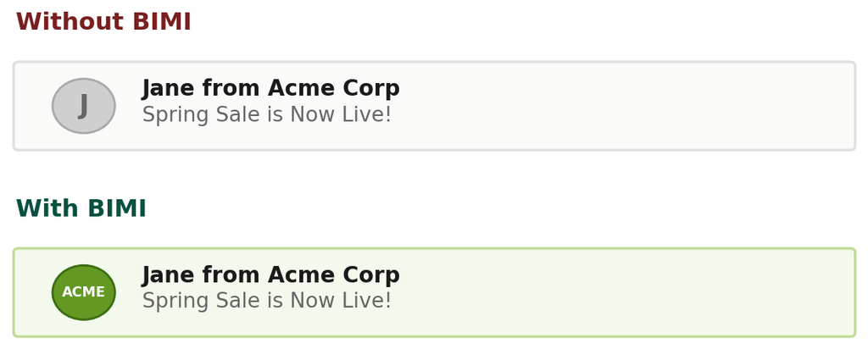Viewport: 868px width, 349px height.
Task: Click the word BIMI in green heading
Action: point(117,208)
